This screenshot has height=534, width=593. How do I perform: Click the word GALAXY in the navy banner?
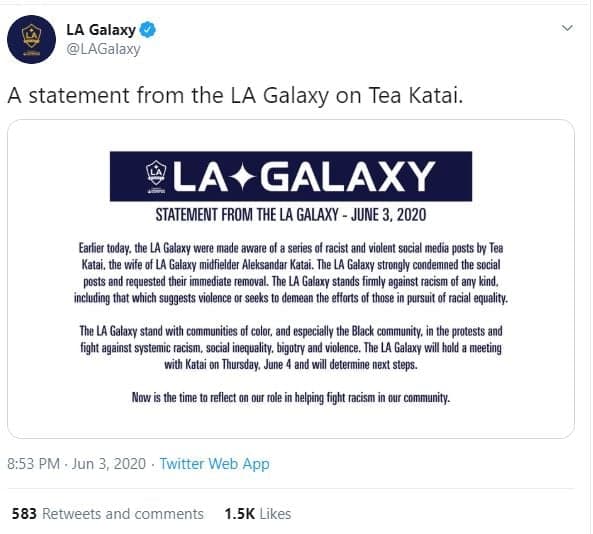point(348,176)
